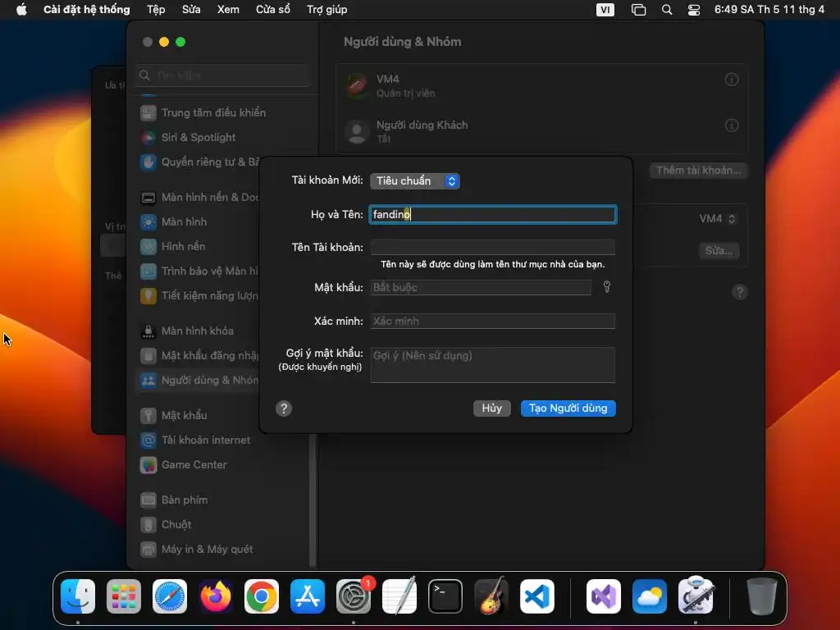Viewport: 840px width, 630px height.
Task: Open Màn hình khóa lock icon
Action: coord(148,331)
